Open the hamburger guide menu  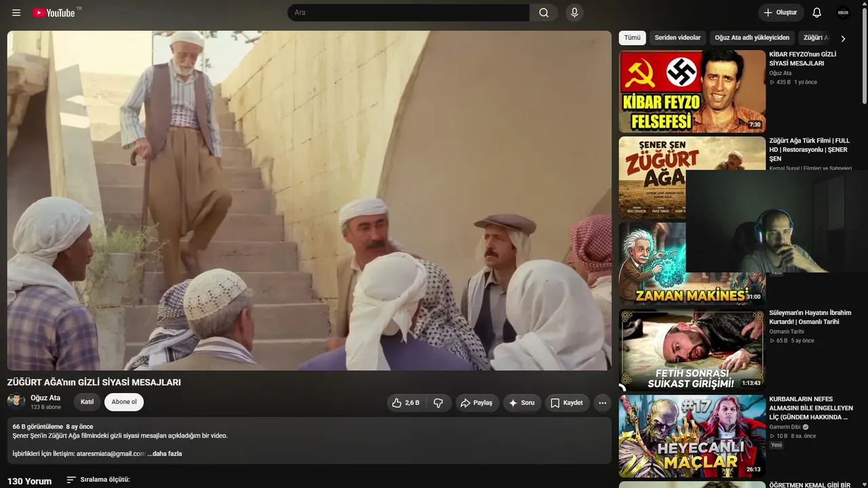16,13
